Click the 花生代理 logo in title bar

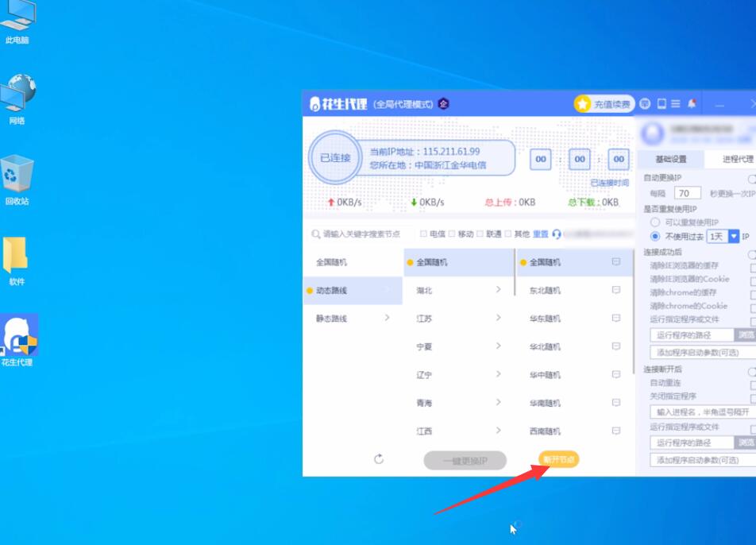(x=338, y=104)
